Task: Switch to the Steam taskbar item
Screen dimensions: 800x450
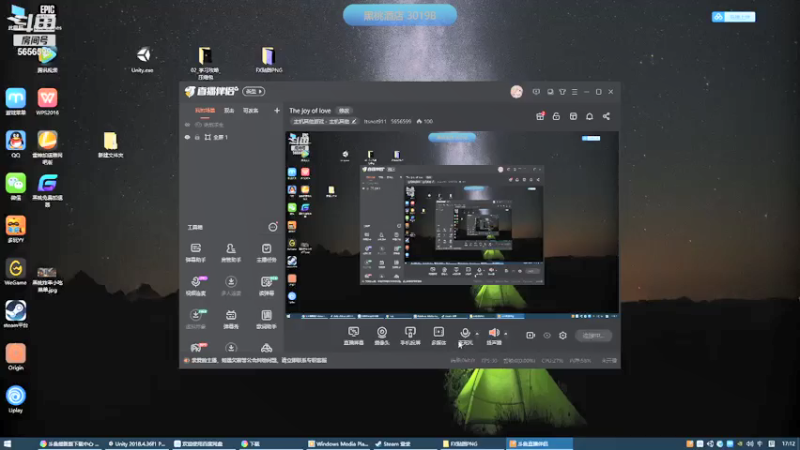Action: tap(404, 444)
